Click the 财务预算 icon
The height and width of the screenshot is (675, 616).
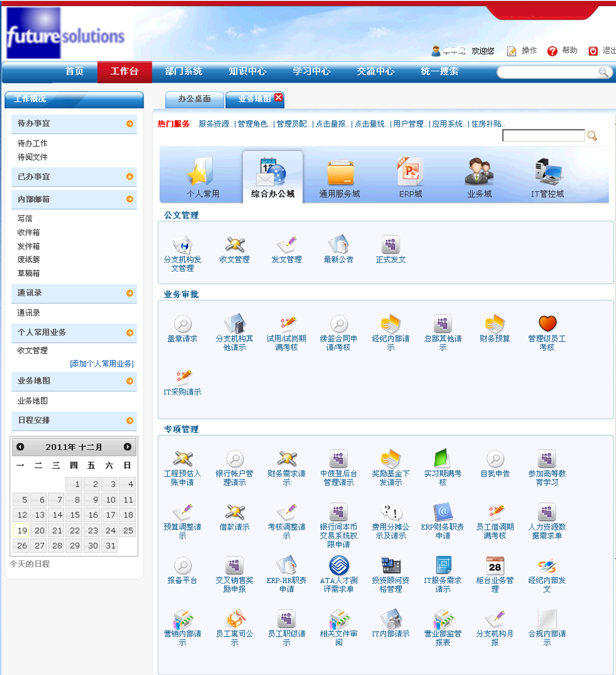[x=495, y=323]
